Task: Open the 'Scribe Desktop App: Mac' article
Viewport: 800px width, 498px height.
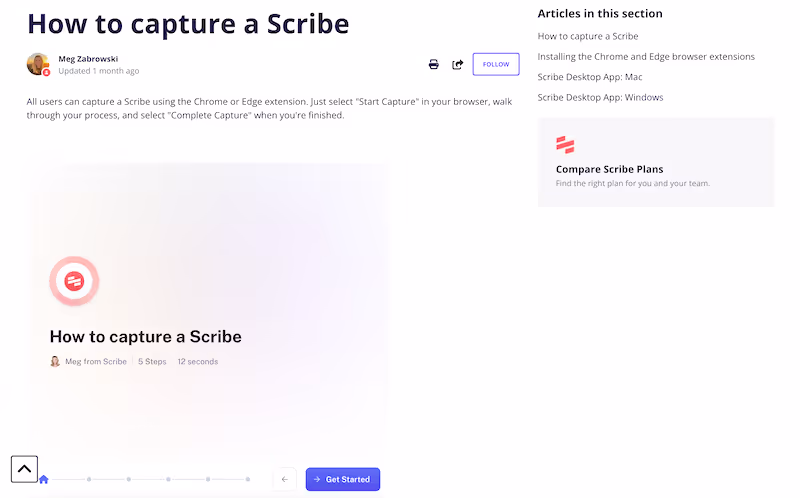Action: pyautogui.click(x=590, y=77)
